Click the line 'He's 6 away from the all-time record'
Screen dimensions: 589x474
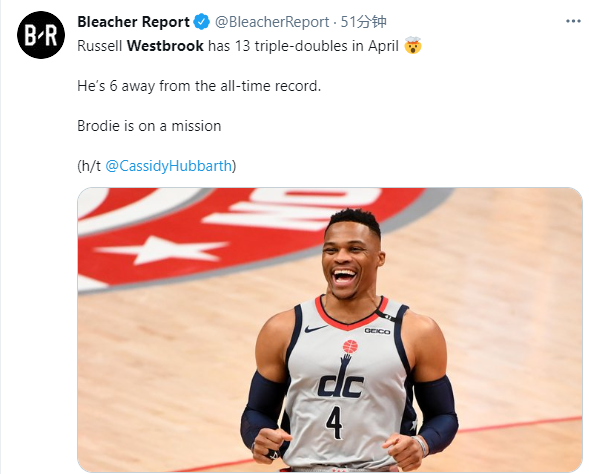(199, 86)
